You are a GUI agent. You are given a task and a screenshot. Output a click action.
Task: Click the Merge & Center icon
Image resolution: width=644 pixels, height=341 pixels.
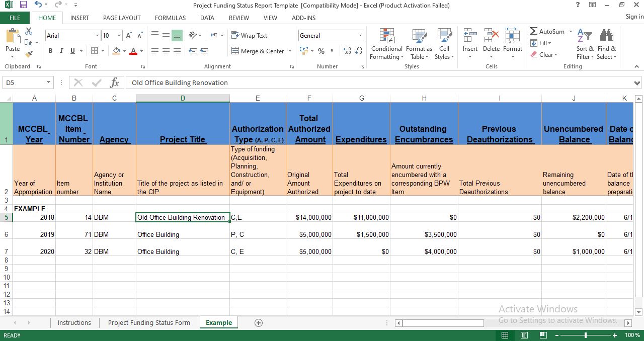tap(257, 51)
